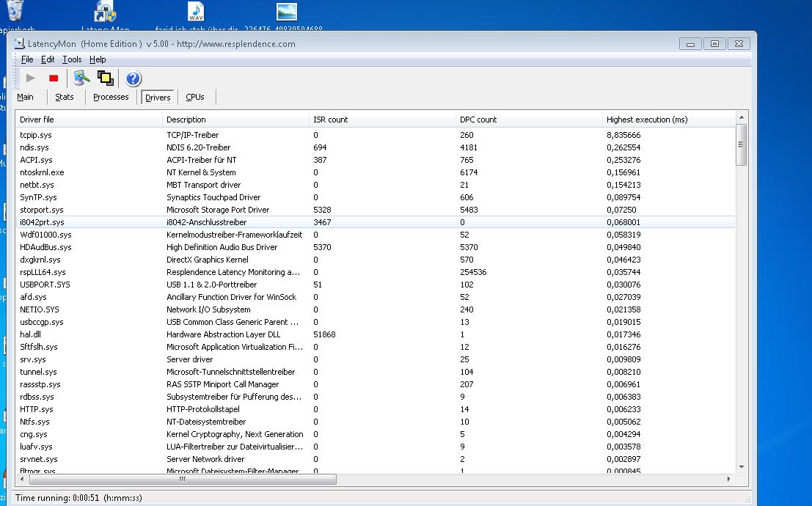The width and height of the screenshot is (812, 506).
Task: Click the 8,835666 highest execution value
Action: coord(623,135)
